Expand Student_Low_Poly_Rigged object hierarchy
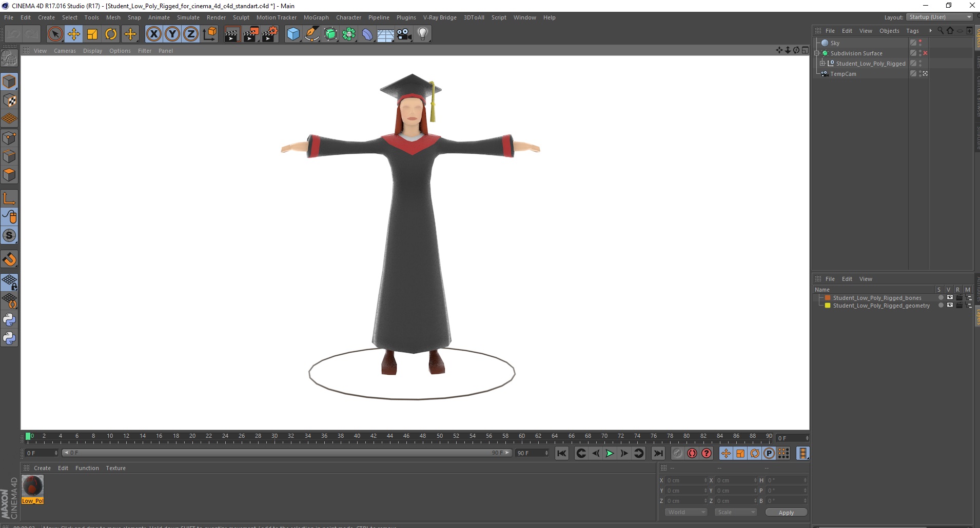The width and height of the screenshot is (980, 528). (x=822, y=64)
